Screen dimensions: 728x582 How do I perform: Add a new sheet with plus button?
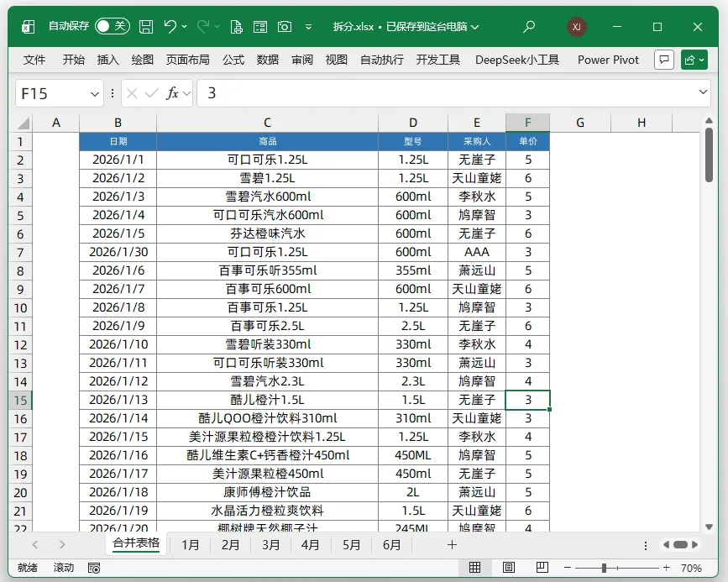(x=452, y=544)
